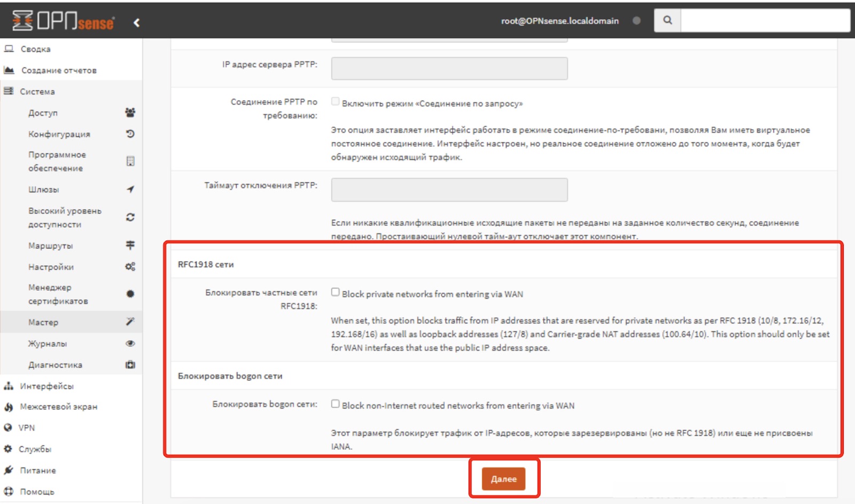
Task: Click the eye icon next to Журналы
Action: 130,344
